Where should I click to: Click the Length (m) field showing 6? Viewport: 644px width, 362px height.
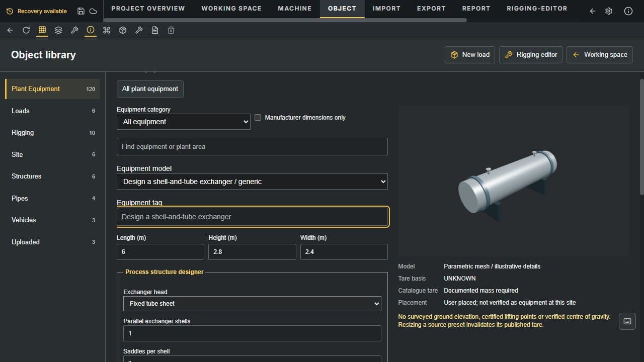[160, 252]
